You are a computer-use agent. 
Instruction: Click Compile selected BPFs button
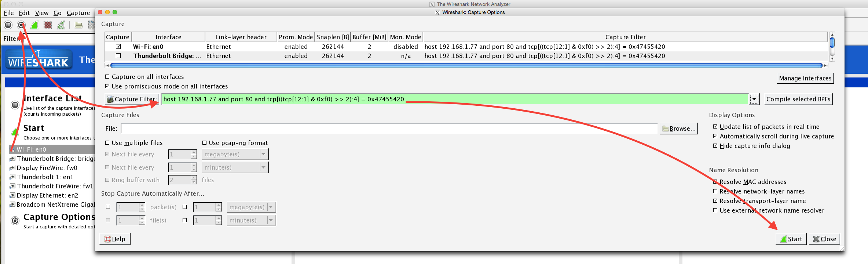tap(798, 99)
